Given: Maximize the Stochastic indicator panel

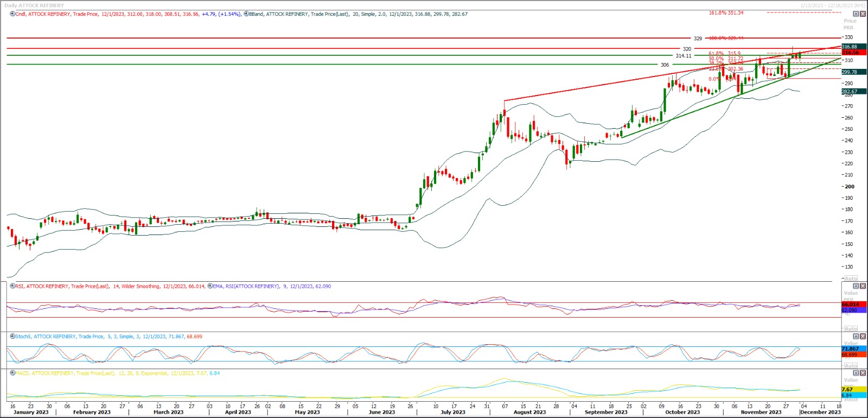Looking at the screenshot, I should click(857, 337).
